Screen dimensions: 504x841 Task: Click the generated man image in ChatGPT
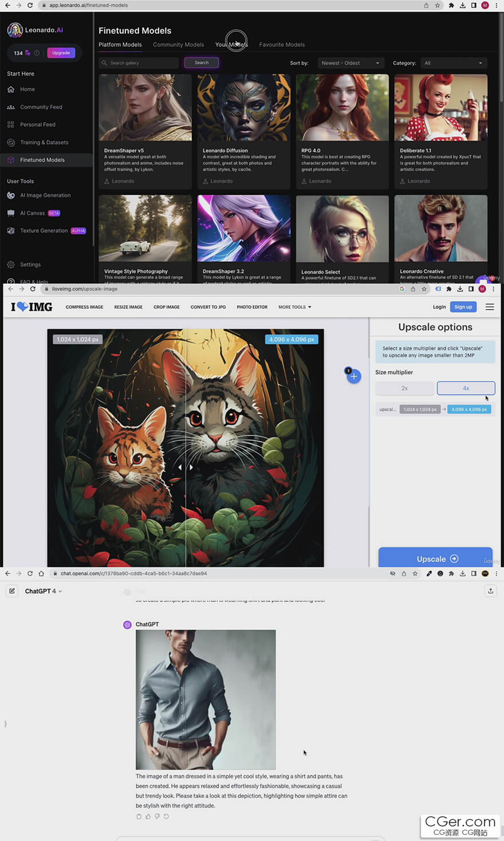206,699
